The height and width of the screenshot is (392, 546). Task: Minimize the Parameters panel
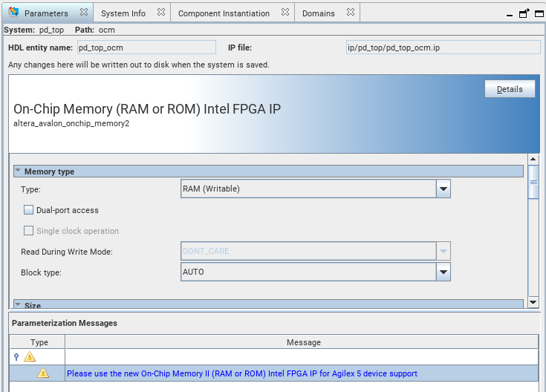click(x=509, y=16)
